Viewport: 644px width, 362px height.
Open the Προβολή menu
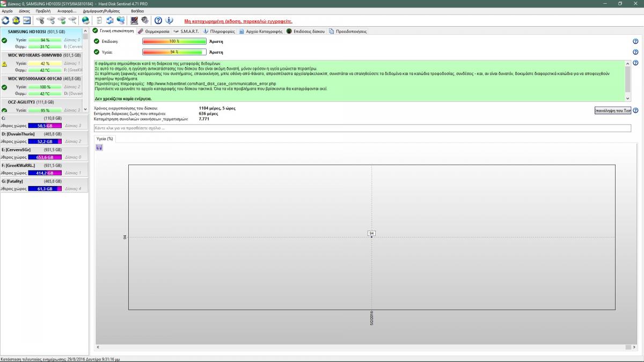coord(43,11)
